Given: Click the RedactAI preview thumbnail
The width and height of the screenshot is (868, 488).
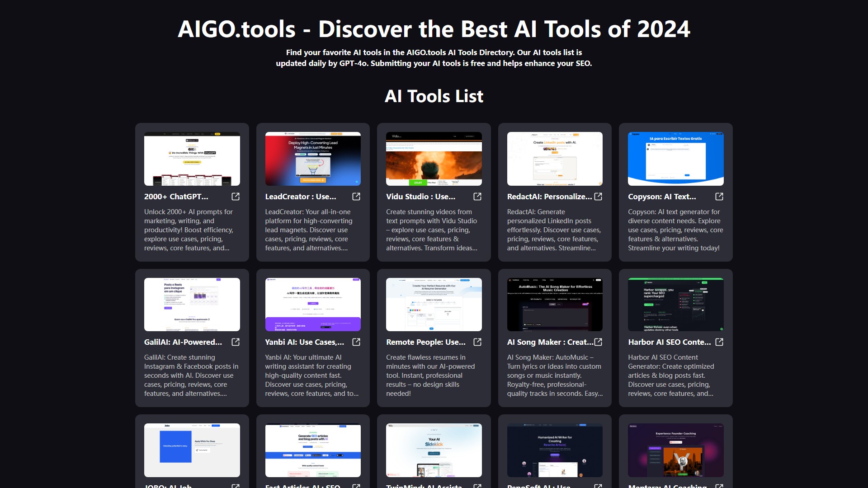Looking at the screenshot, I should tap(555, 159).
